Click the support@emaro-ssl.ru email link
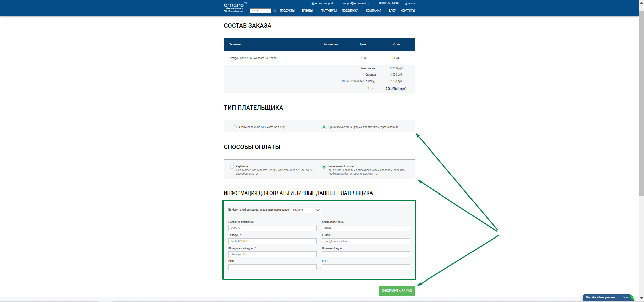The width and height of the screenshot is (644, 302). 356,3
